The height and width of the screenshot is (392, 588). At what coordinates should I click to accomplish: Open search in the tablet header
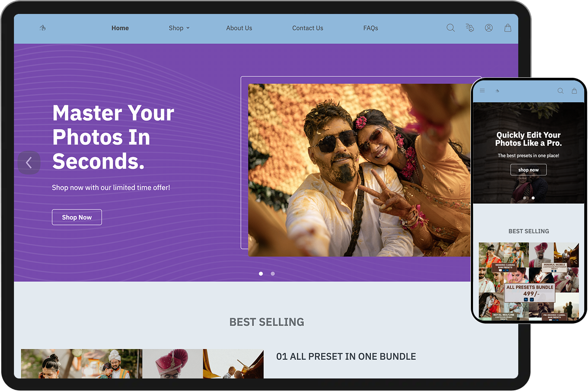[x=451, y=28]
